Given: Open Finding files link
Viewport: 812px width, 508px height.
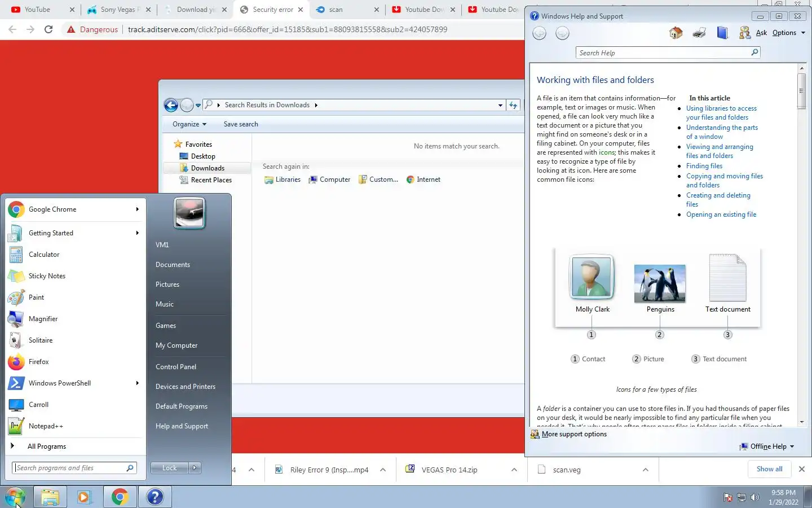Looking at the screenshot, I should coord(704,166).
